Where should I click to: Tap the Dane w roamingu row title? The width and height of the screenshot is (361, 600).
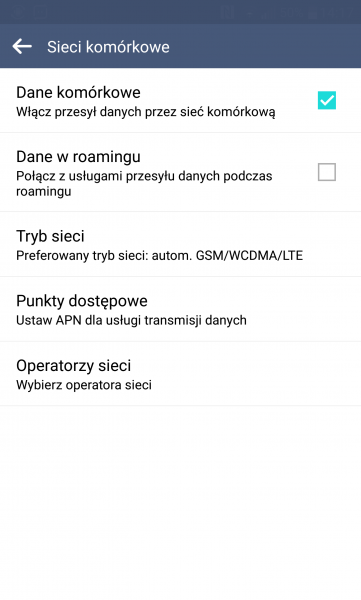click(x=78, y=157)
